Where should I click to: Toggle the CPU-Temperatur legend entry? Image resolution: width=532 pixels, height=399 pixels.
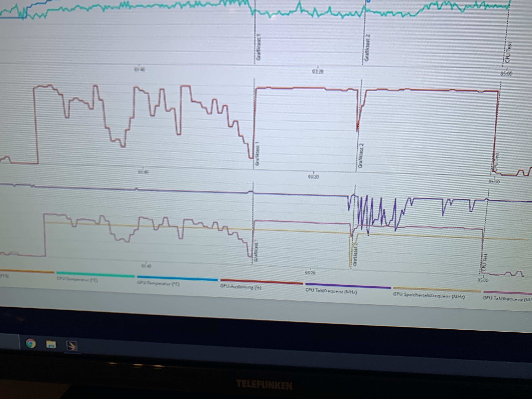coord(77,280)
